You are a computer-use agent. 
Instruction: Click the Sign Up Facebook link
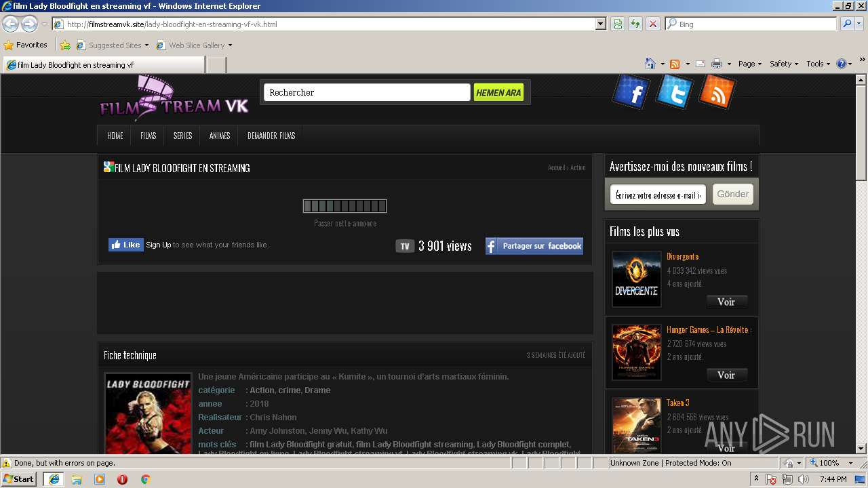(159, 245)
